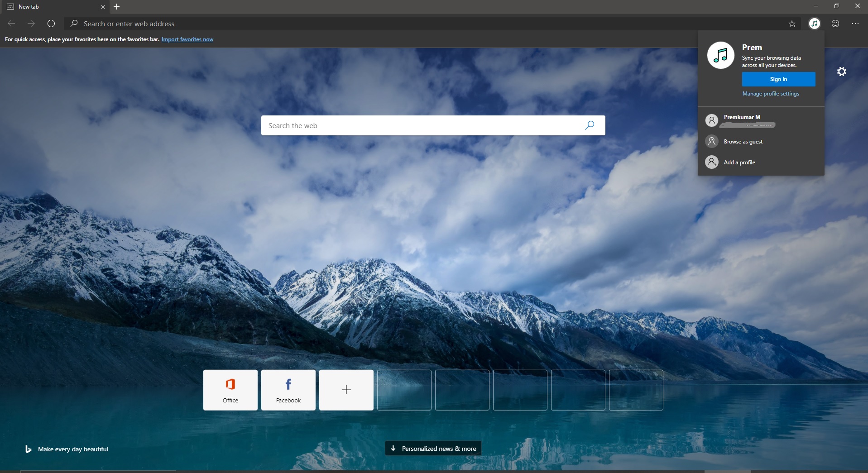868x473 pixels.
Task: Click the refresh page icon
Action: 51,24
